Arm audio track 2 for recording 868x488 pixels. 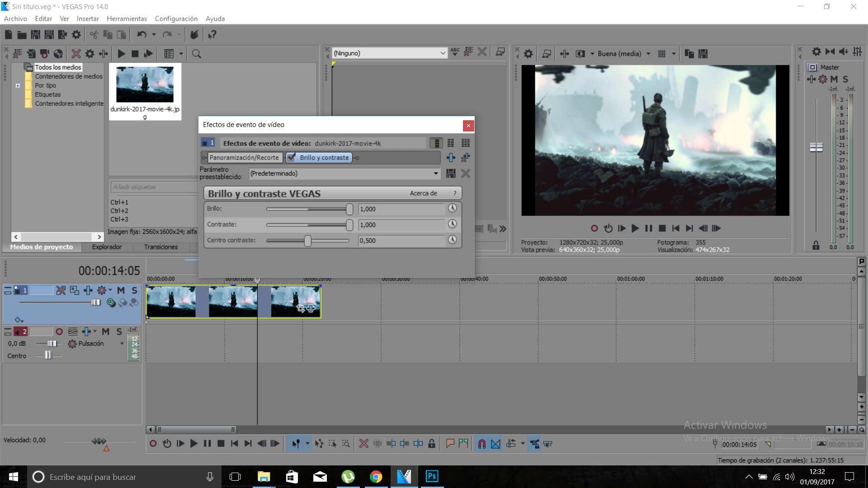tap(59, 332)
